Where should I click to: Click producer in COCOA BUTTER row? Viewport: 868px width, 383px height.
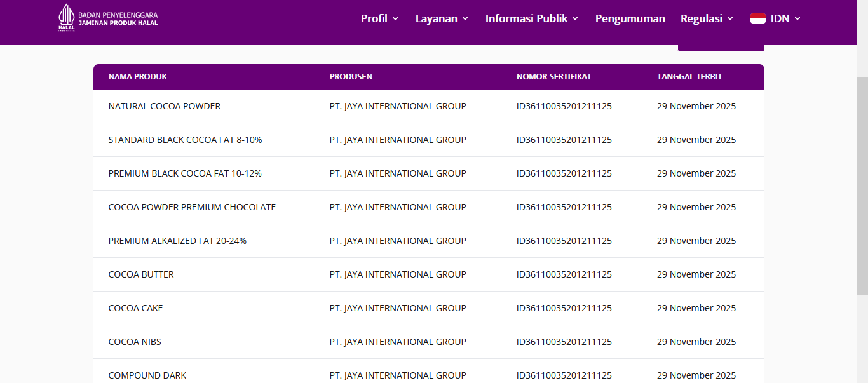coord(398,274)
